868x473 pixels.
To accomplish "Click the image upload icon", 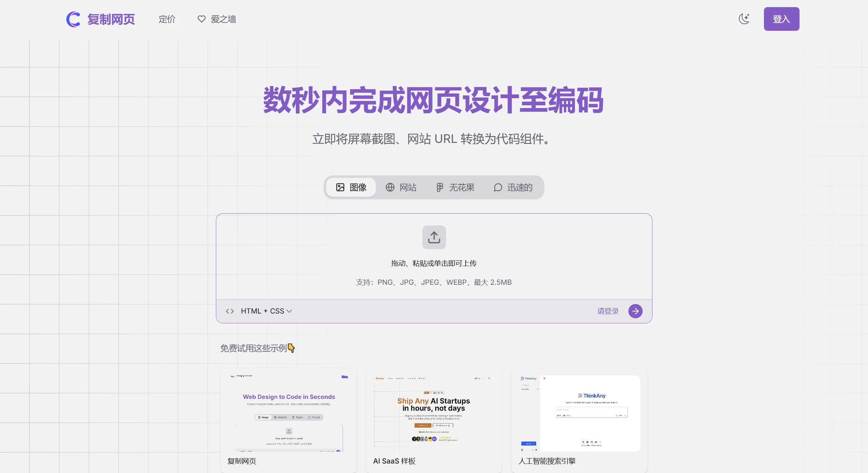I will tap(434, 236).
